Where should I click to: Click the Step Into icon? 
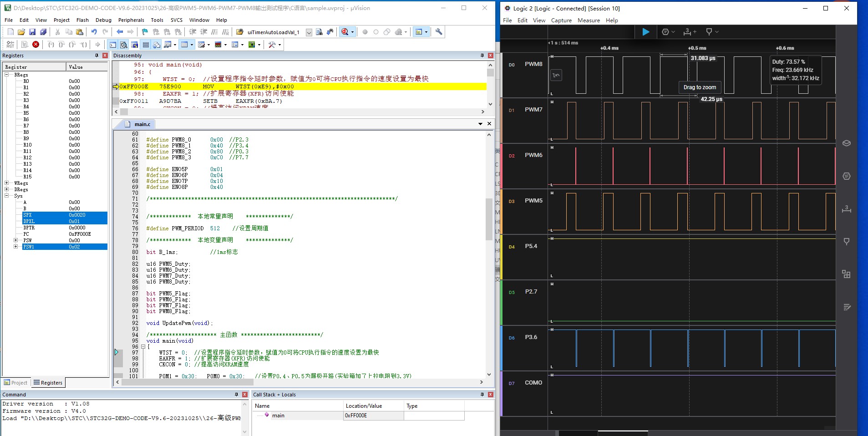click(51, 45)
